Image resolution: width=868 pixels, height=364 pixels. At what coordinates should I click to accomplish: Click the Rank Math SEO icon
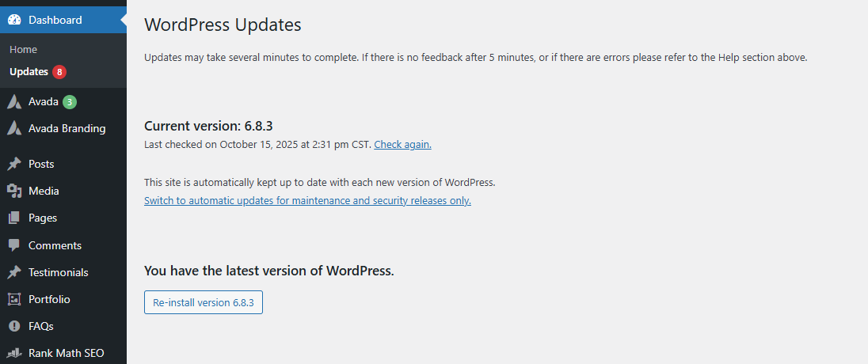(14, 353)
